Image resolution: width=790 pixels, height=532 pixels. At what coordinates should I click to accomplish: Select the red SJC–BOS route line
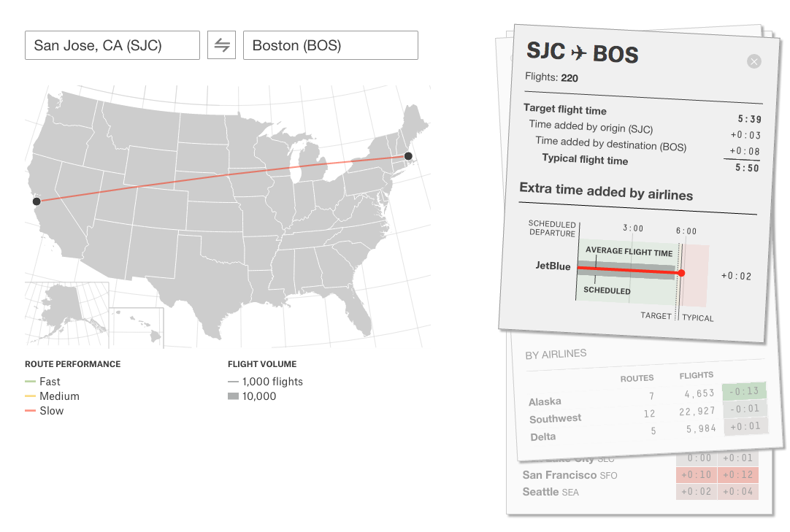pyautogui.click(x=219, y=179)
